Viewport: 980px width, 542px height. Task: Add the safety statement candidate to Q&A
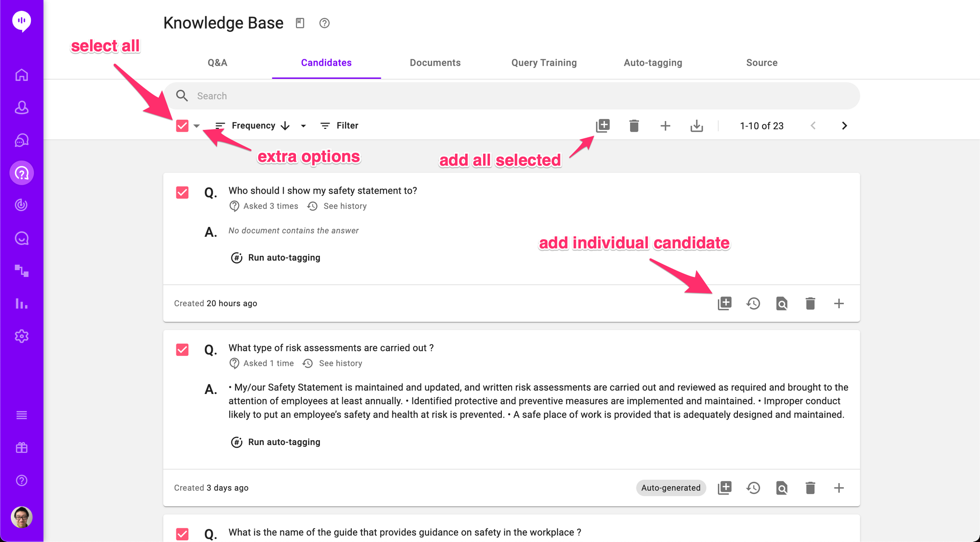(724, 303)
